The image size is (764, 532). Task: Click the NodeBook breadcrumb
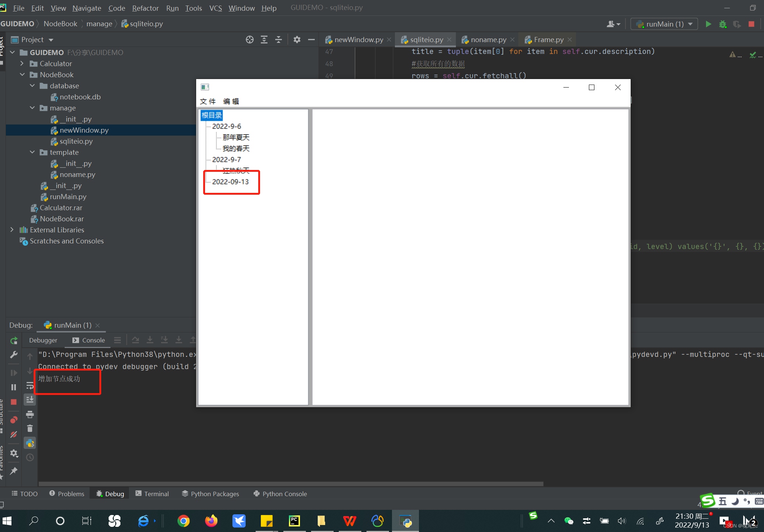60,24
